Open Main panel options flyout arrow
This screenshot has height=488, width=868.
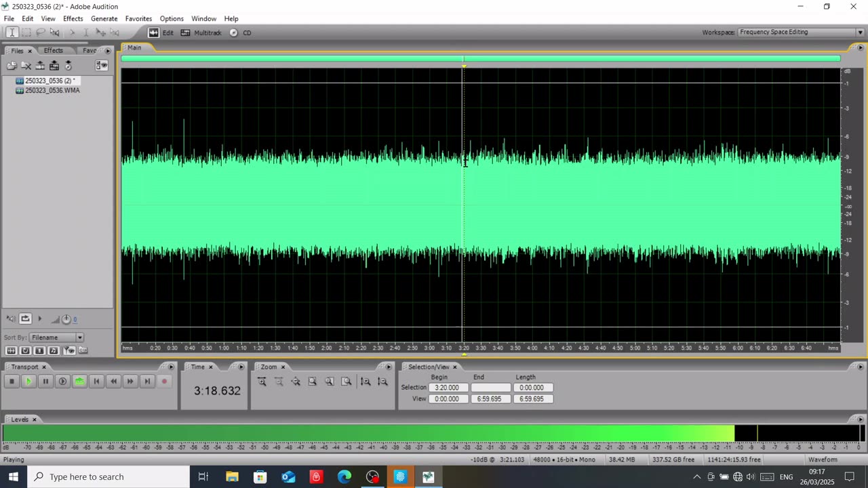tap(861, 47)
